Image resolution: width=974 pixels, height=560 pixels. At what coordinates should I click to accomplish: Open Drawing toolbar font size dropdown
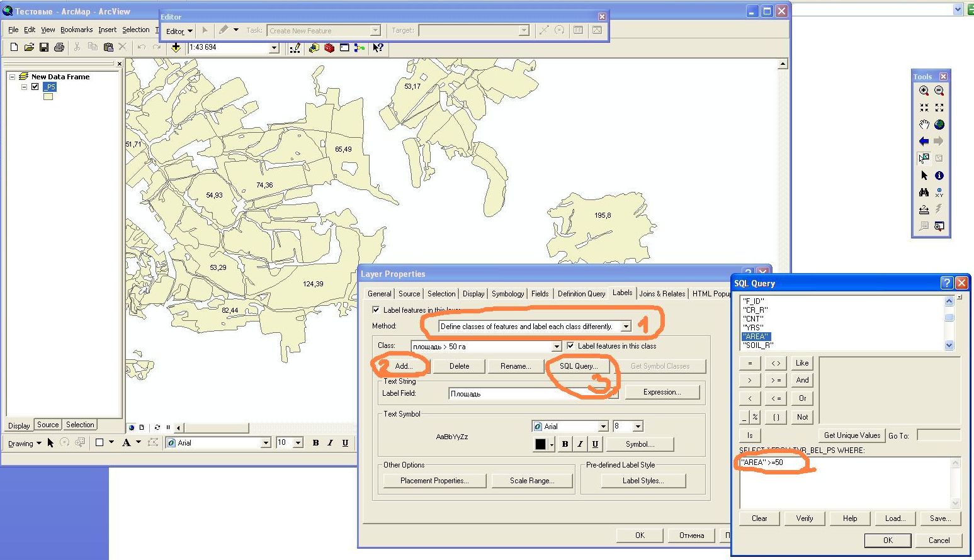point(298,443)
